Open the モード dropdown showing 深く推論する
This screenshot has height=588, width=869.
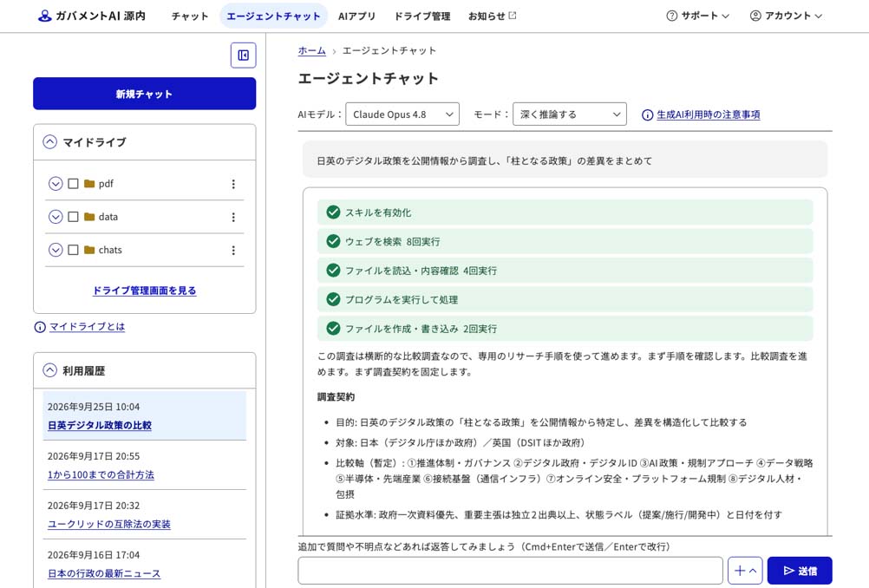point(570,114)
